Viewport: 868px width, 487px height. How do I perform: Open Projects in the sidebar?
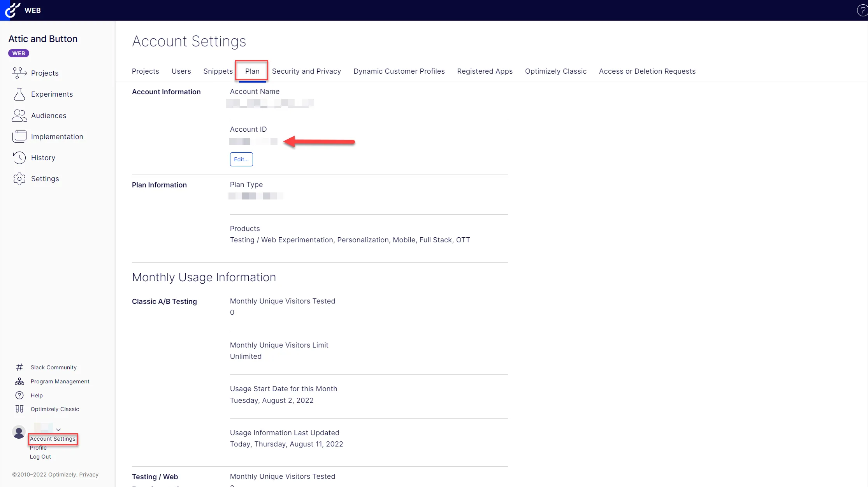[x=45, y=73]
